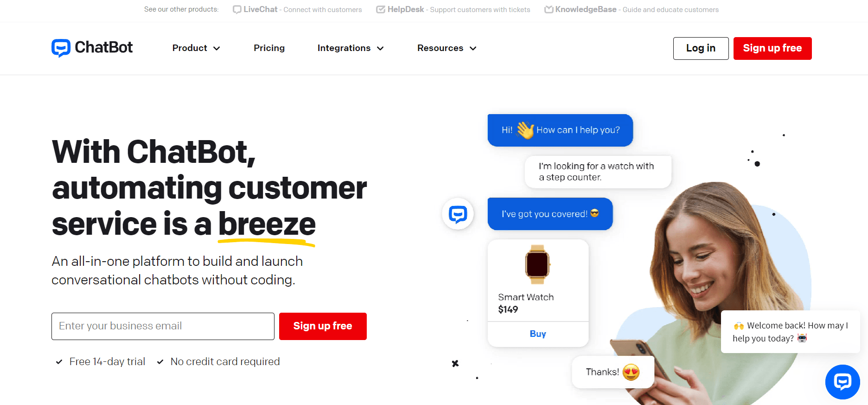868x405 pixels.
Task: Click the checkmark beside No credit card required
Action: pyautogui.click(x=160, y=361)
